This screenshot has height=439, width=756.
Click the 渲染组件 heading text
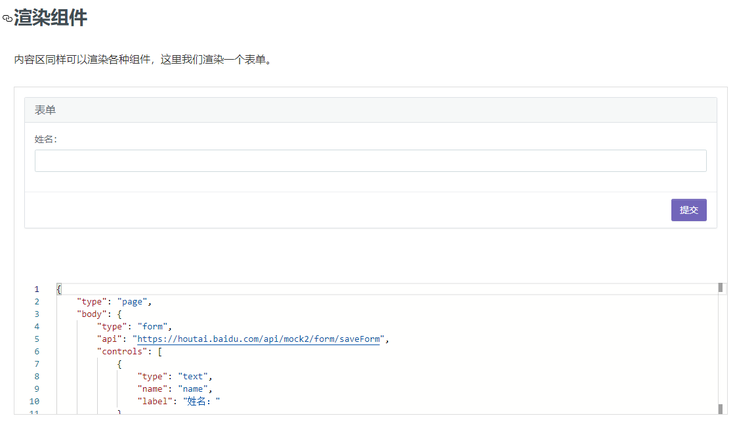[x=50, y=17]
